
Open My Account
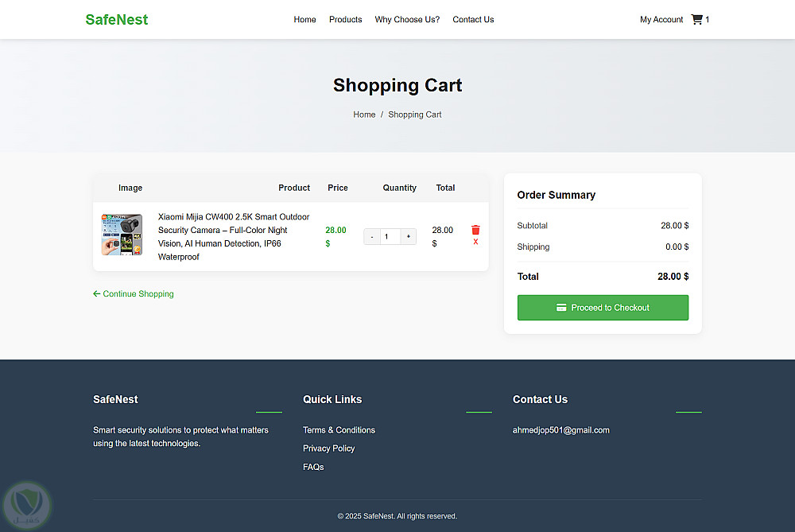click(x=661, y=20)
